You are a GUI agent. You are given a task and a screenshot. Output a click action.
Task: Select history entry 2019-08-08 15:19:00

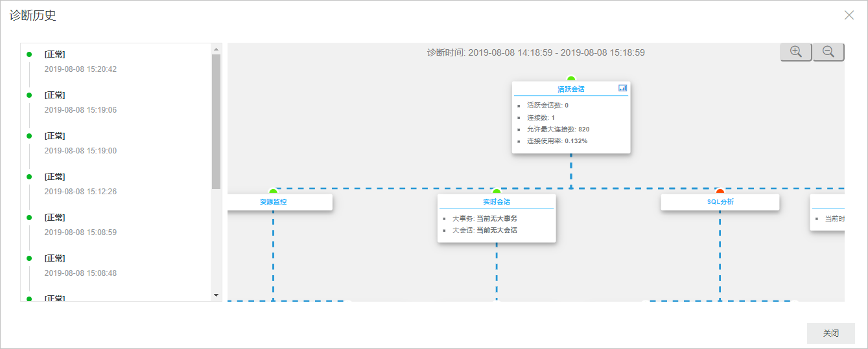click(x=80, y=151)
